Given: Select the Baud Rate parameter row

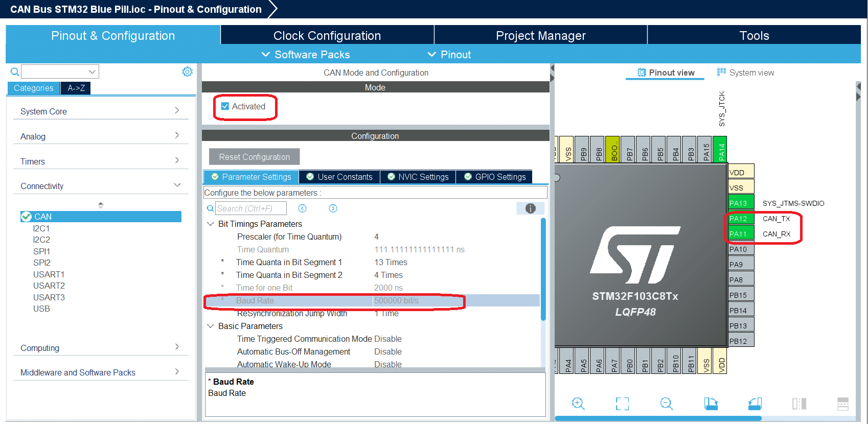Looking at the screenshot, I should (x=372, y=300).
